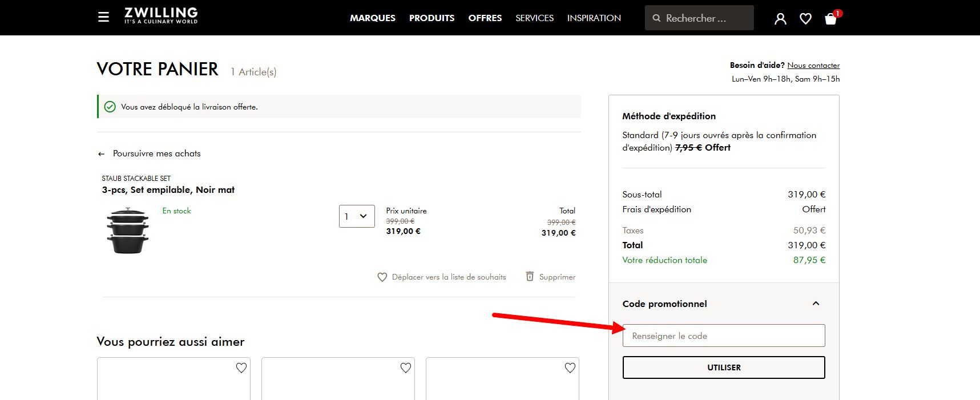Click the Méthode d'expédition heading

[669, 116]
